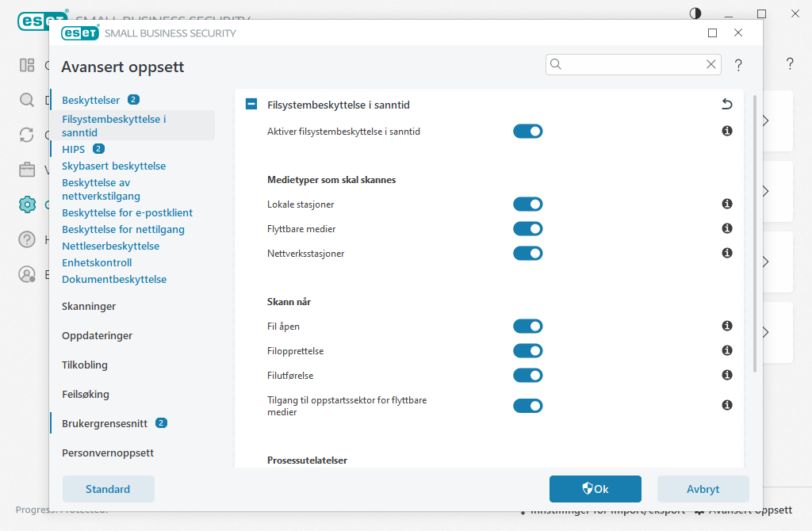This screenshot has height=531, width=812.
Task: Select the settings gear icon
Action: [x=27, y=204]
